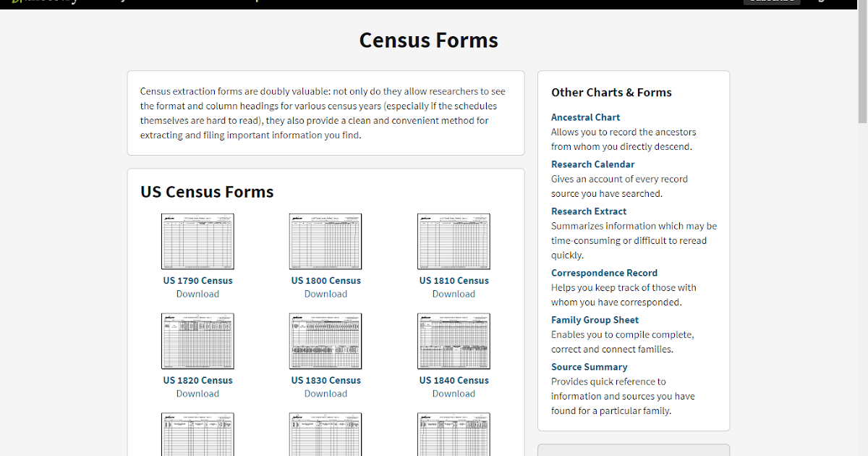Download the US 1800 Census form
Image resolution: width=868 pixels, height=456 pixels.
coord(325,293)
